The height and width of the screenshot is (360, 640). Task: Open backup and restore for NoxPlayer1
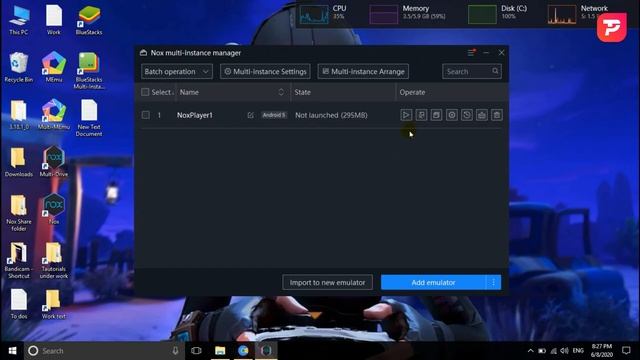(x=467, y=115)
